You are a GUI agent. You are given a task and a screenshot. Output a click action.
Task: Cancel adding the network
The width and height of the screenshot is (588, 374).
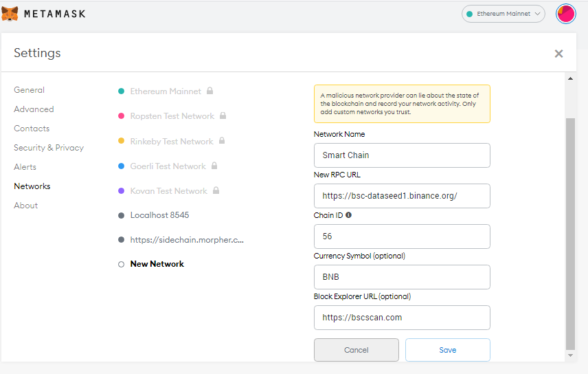pyautogui.click(x=356, y=350)
